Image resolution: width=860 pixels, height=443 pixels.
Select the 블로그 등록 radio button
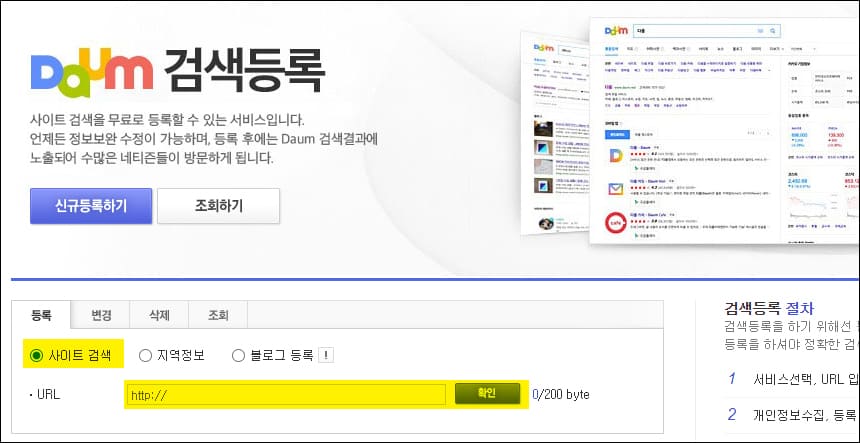(x=238, y=356)
